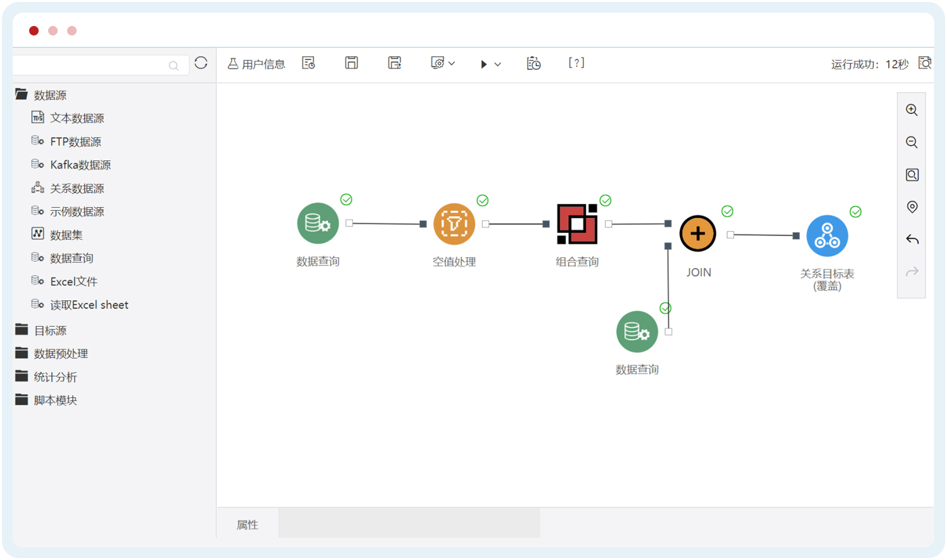Click the search field in left panel
This screenshot has height=560, width=947.
pos(100,65)
